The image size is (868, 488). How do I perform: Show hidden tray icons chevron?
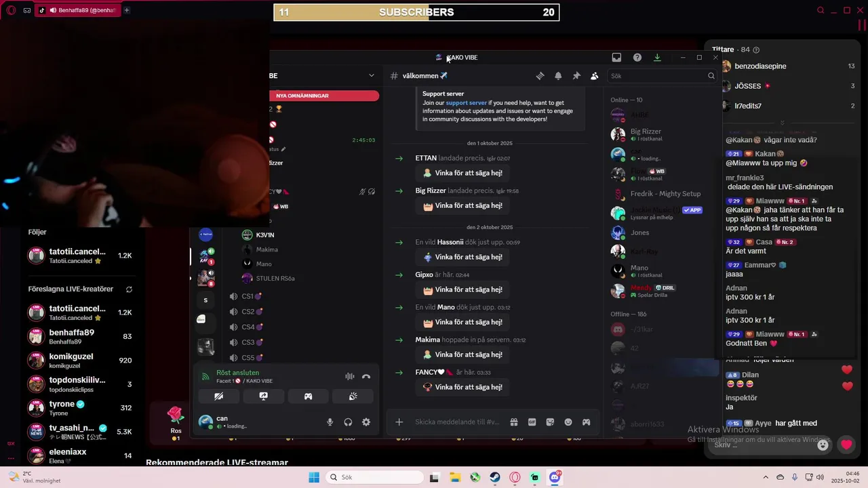coord(766,477)
